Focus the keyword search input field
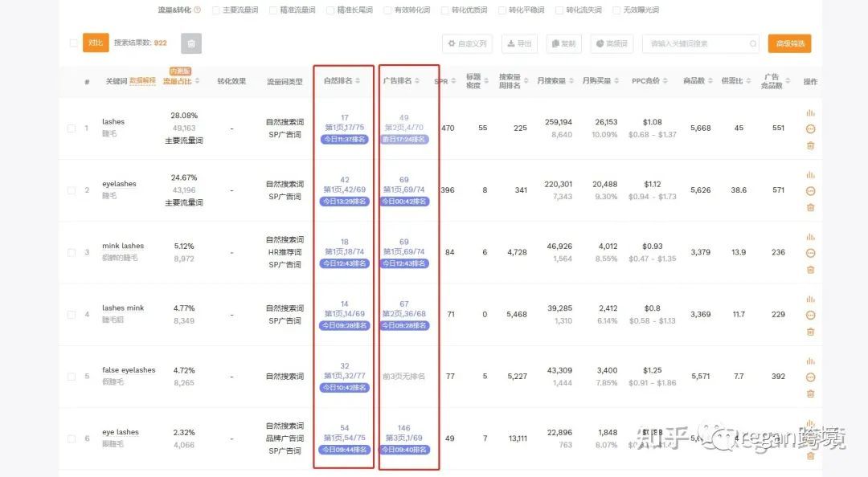The width and height of the screenshot is (868, 477). click(700, 43)
